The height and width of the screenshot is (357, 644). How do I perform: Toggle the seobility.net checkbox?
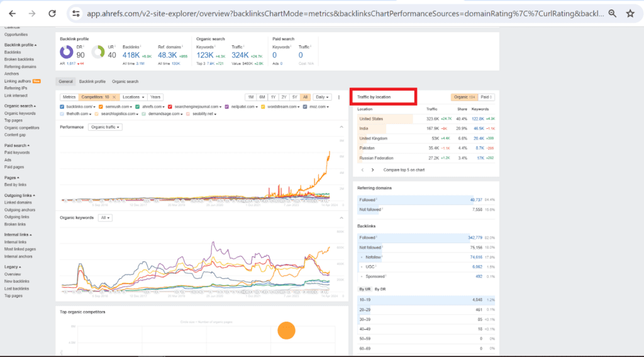188,114
